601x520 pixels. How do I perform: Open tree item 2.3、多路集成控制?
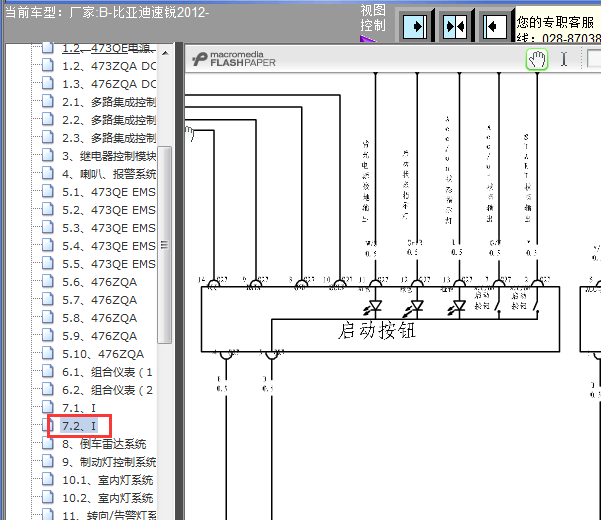[109, 138]
